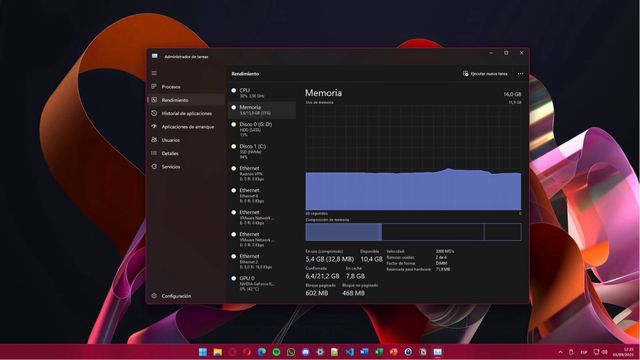
Task: Open Configuración at sidebar bottom
Action: coord(186,296)
